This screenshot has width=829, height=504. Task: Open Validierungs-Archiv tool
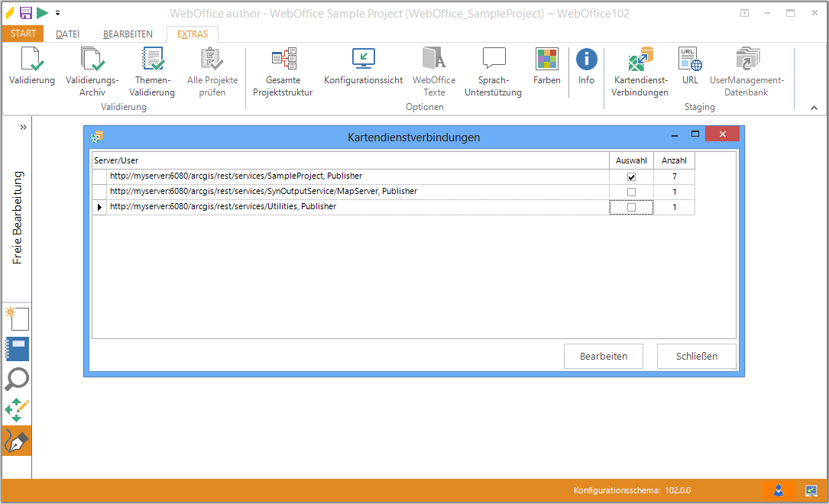[x=92, y=60]
